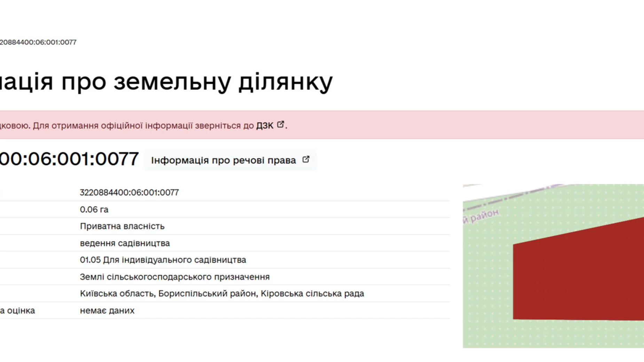The width and height of the screenshot is (644, 362).
Task: Select the ведення садівництва value
Action: pos(125,243)
